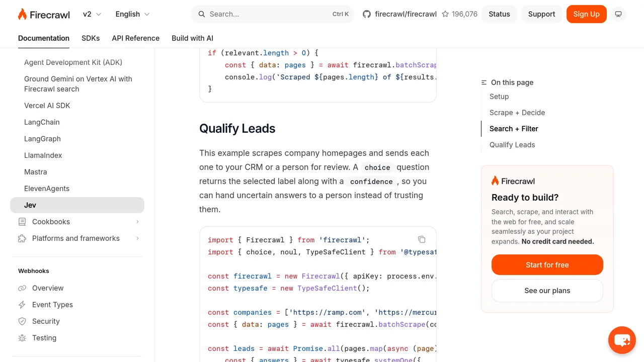
Task: Switch to the Documentation tab
Action: [x=44, y=38]
